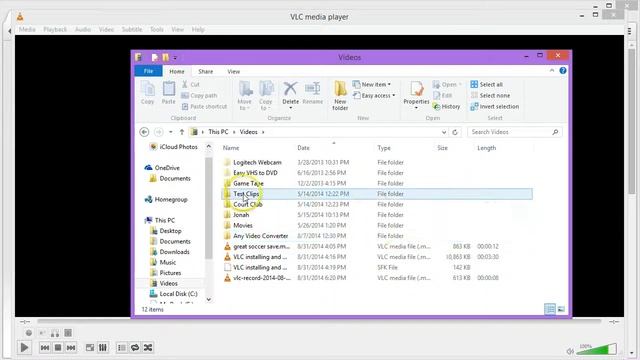This screenshot has height=360, width=640.
Task: Open the Easy access dropdown
Action: click(374, 96)
